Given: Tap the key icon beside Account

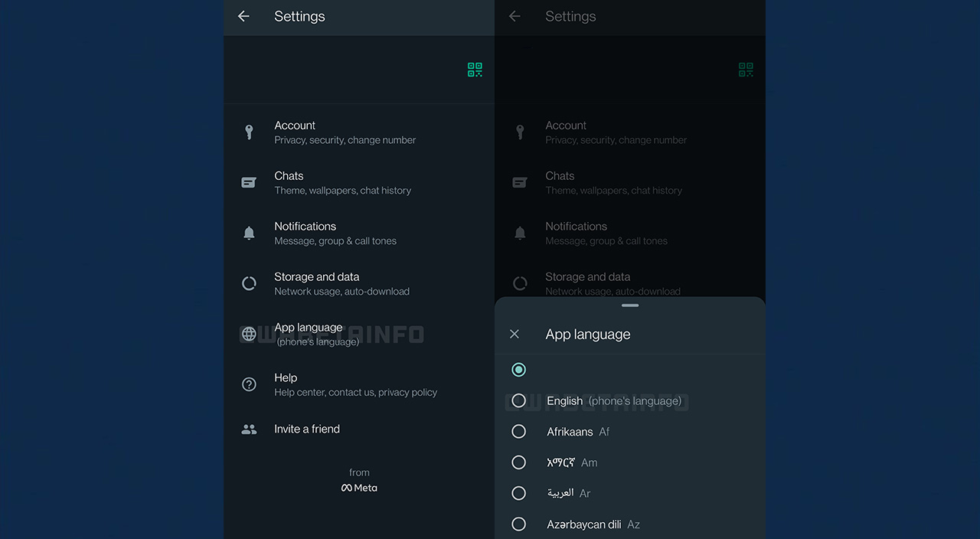Looking at the screenshot, I should tap(249, 132).
